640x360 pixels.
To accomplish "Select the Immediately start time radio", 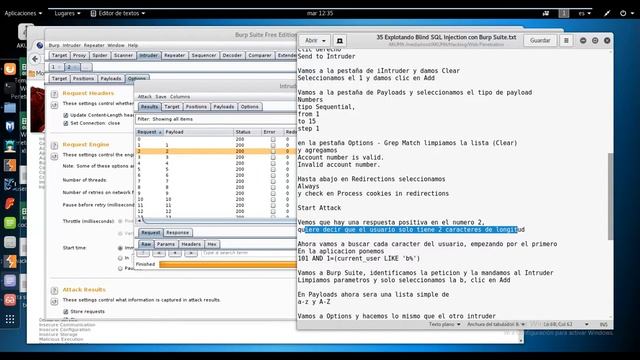I will pos(120,248).
